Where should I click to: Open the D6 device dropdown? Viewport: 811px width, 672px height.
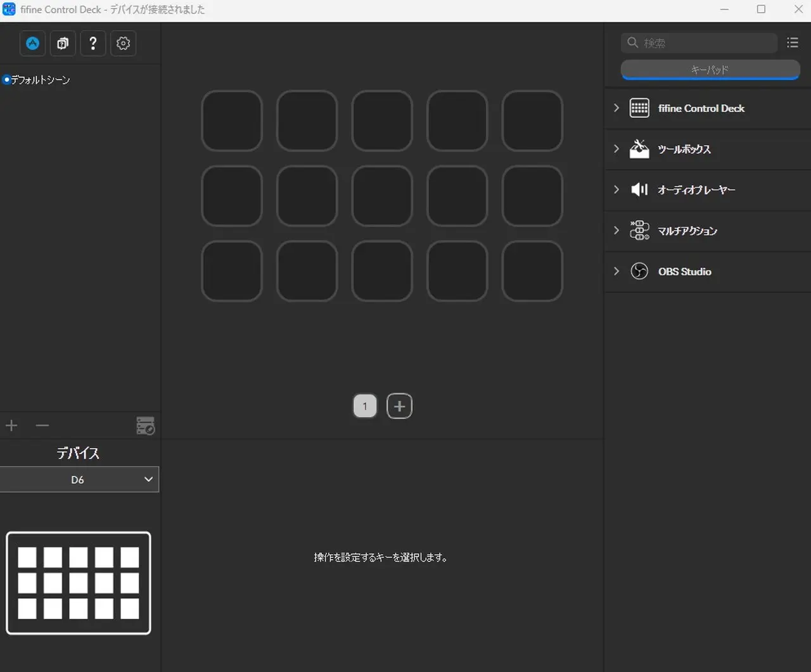pos(79,479)
